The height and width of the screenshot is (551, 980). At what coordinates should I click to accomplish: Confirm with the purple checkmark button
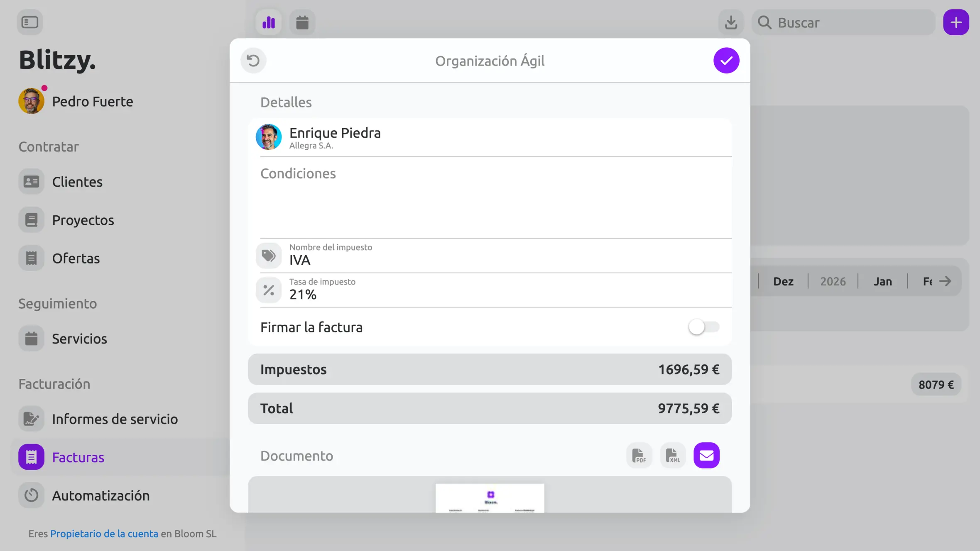tap(726, 61)
